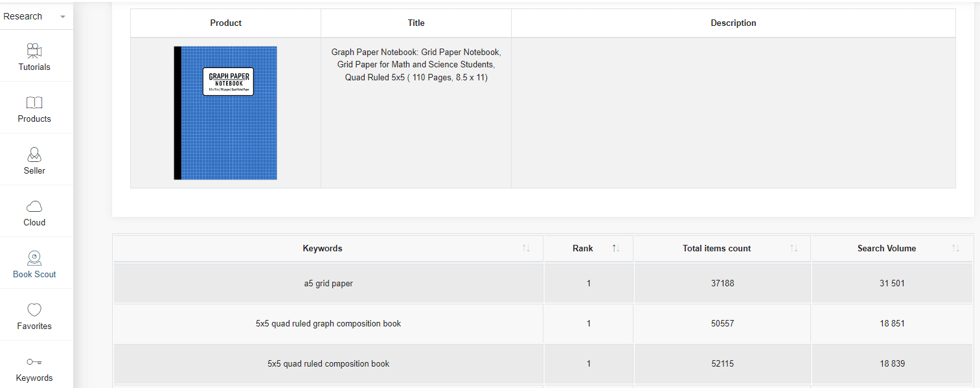The image size is (980, 388).
Task: Open the Tutorials video camera icon
Action: 34,51
